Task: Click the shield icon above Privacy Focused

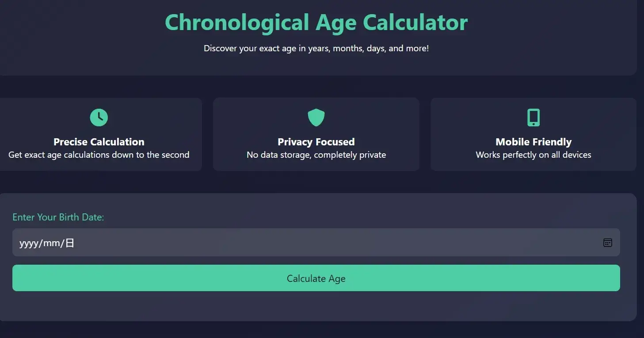Action: [x=316, y=117]
